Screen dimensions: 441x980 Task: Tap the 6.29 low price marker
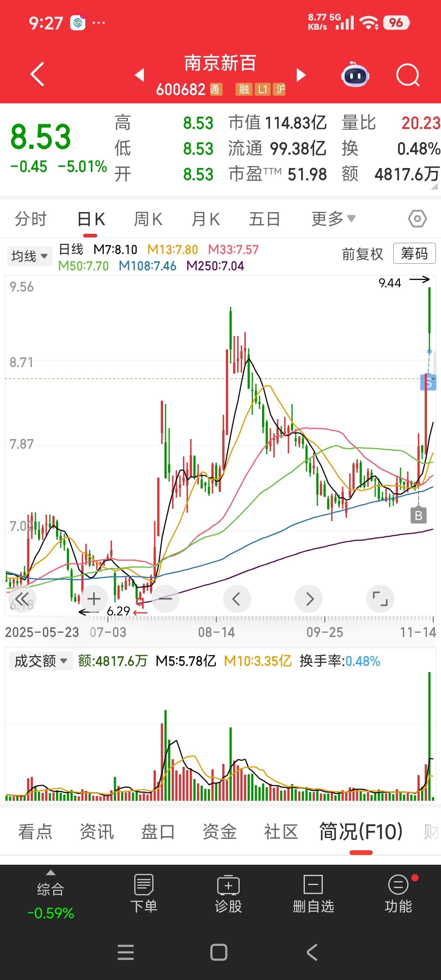(118, 611)
